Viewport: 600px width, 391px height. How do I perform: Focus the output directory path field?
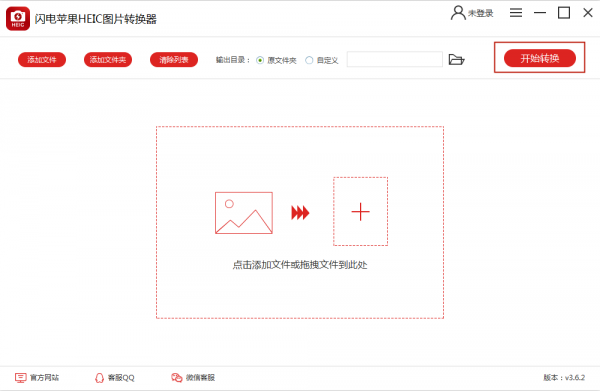(395, 59)
